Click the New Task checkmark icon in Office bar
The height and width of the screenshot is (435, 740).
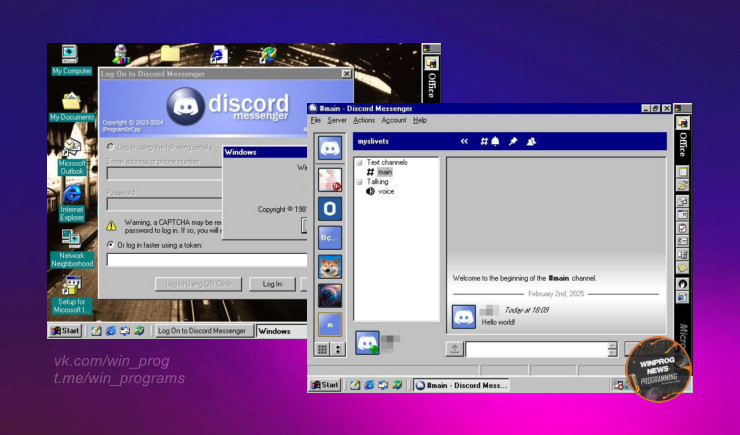(x=683, y=228)
